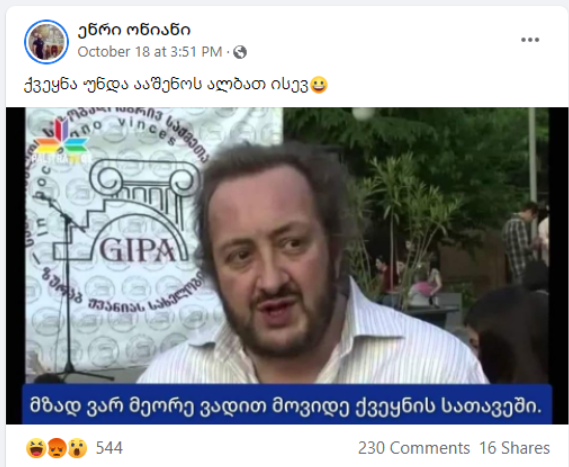Image resolution: width=569 pixels, height=467 pixels.
Task: Click the public globe privacy icon
Action: click(240, 52)
